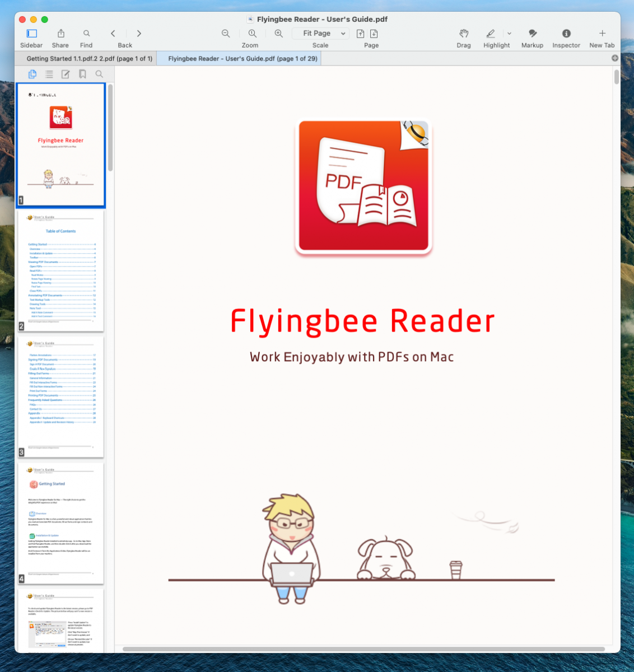
Task: Click the horizontal scrollbar under the page
Action: (363, 649)
